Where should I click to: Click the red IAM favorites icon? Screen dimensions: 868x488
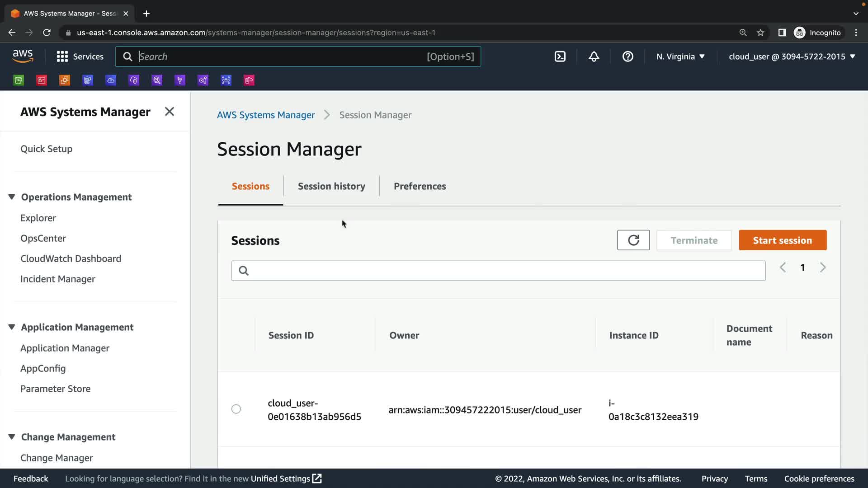42,80
